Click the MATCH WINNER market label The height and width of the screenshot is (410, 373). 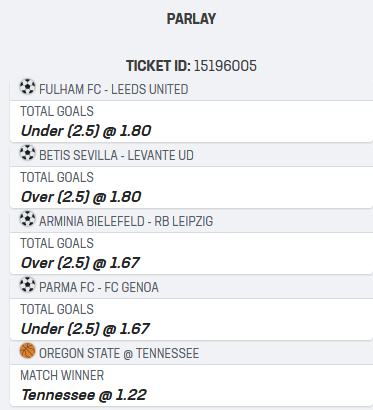pos(62,375)
